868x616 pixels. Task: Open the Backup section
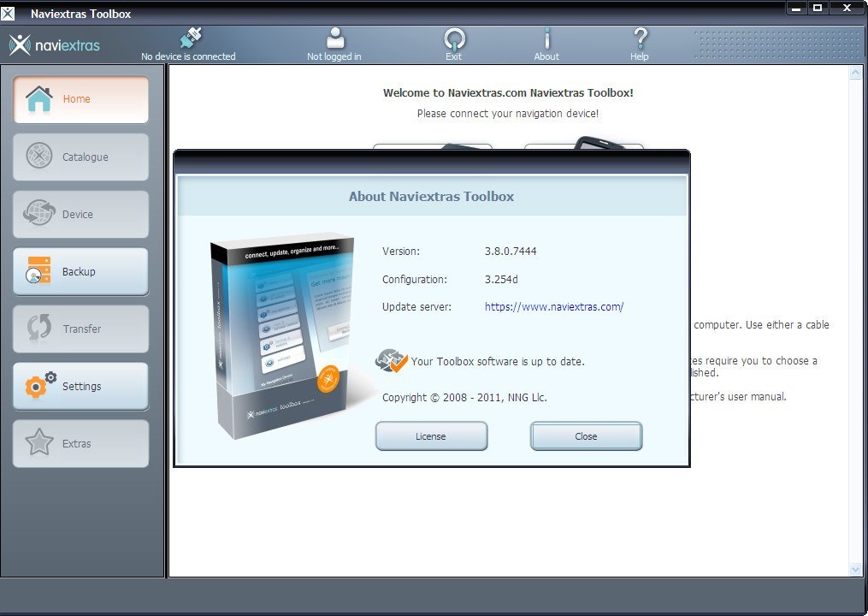[80, 272]
